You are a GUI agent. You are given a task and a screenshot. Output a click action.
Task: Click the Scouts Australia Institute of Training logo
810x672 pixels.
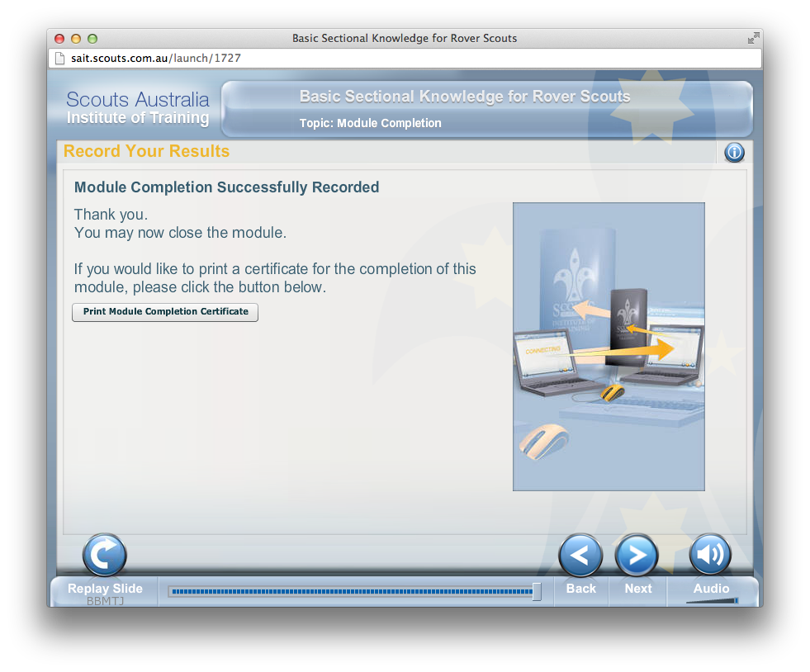(x=137, y=107)
